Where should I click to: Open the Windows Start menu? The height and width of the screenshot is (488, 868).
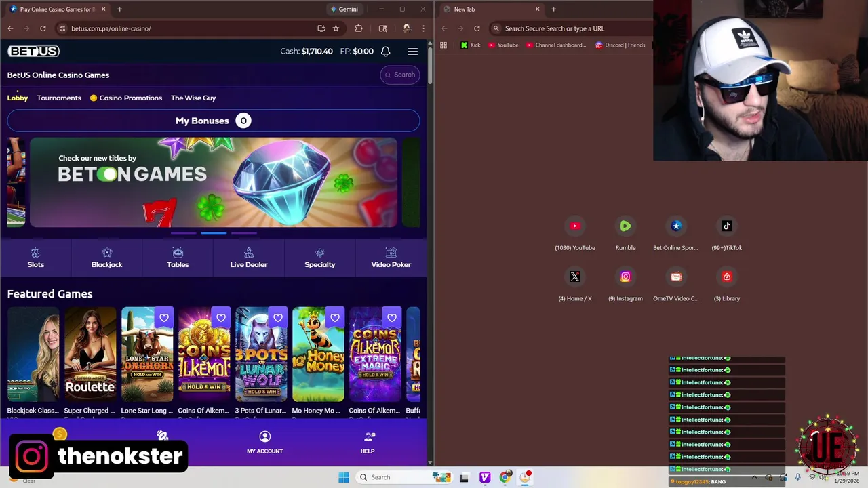[x=344, y=477]
